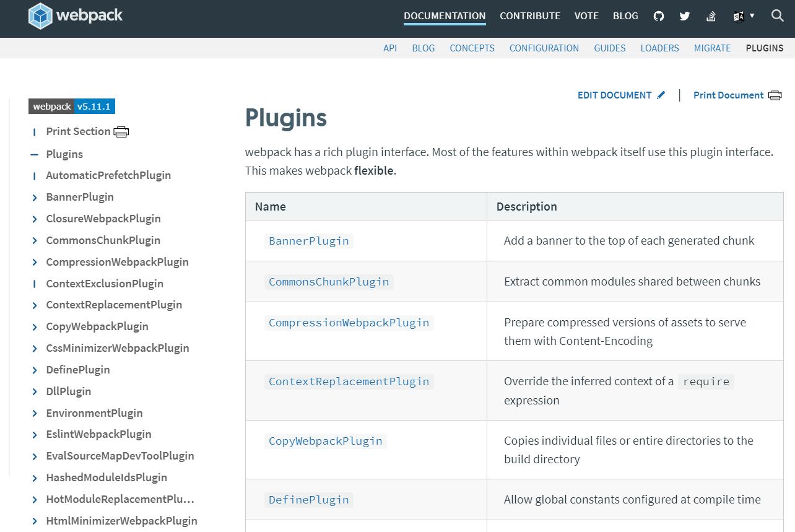The image size is (795, 532).
Task: Expand the BannerPlugin sidebar chevron
Action: 35,197
